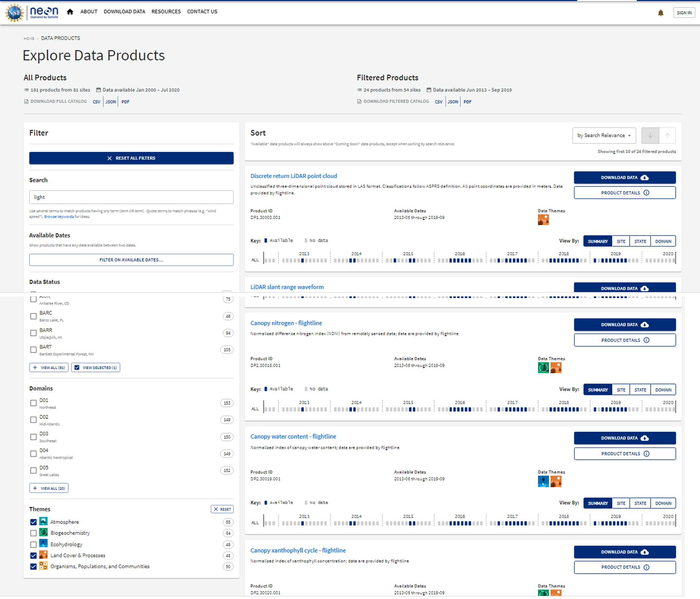Expand View All (20) domains list
700x599 pixels.
[x=49, y=488]
